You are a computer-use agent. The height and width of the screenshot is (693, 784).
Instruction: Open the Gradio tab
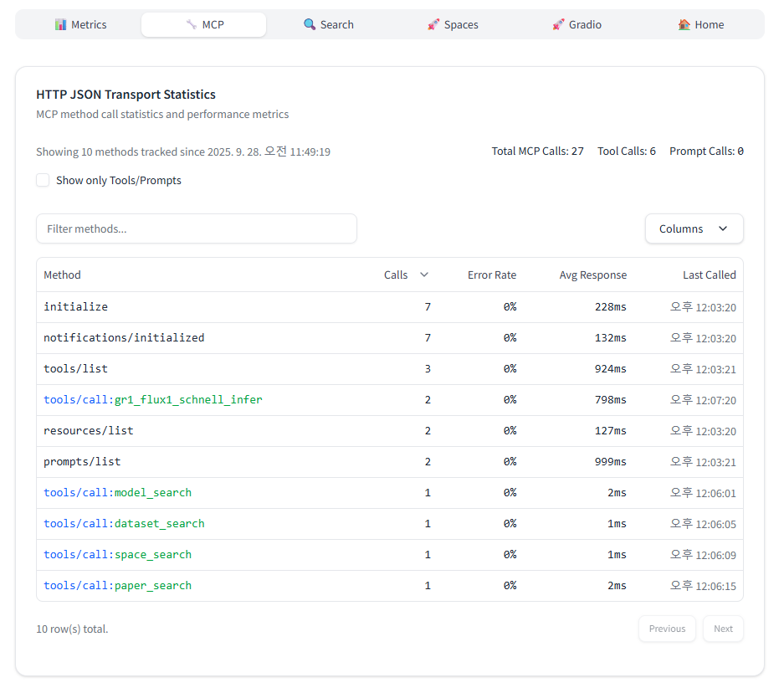pos(576,25)
